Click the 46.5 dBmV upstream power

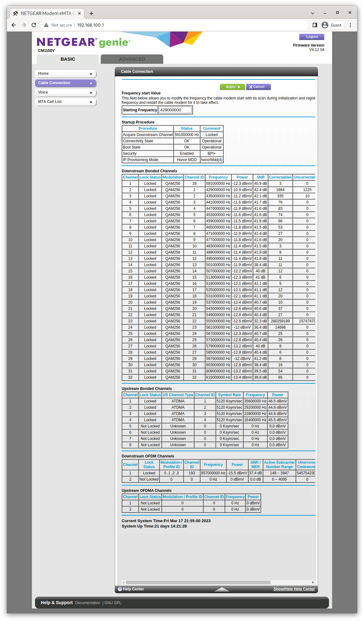(278, 401)
